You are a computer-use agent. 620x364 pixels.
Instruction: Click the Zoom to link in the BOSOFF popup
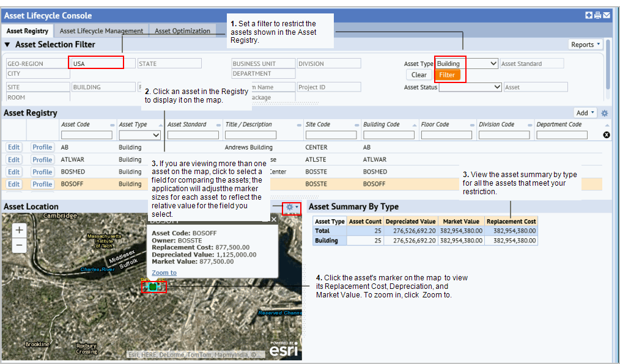(x=163, y=272)
